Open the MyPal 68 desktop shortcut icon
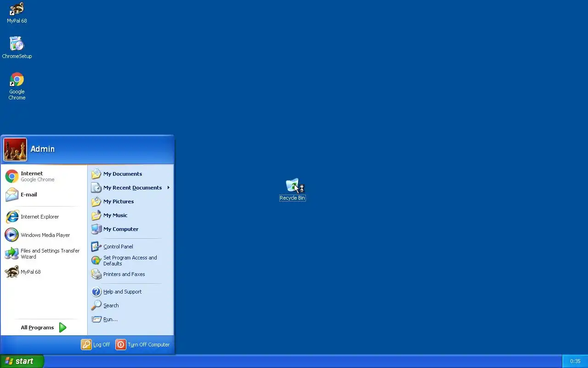Viewport: 588px width, 368px height. (17, 9)
